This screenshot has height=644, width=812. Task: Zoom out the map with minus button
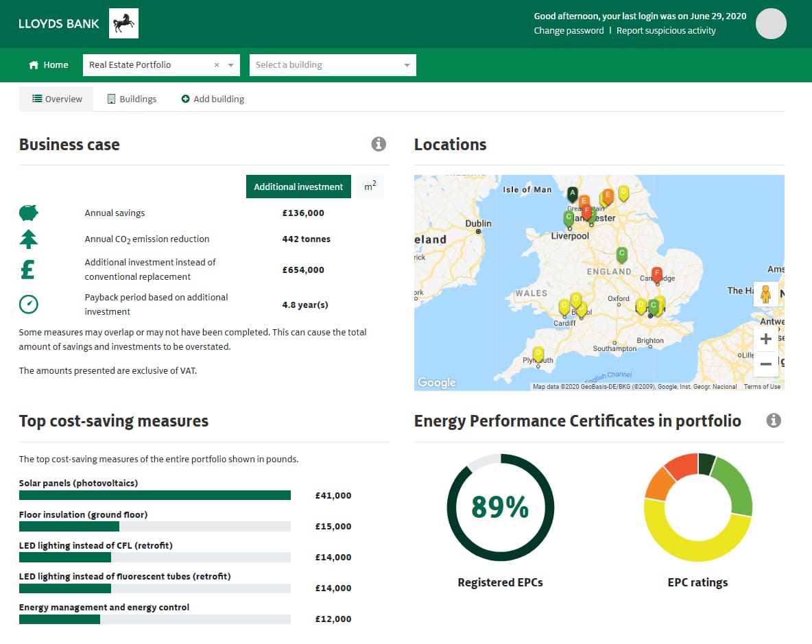click(765, 364)
